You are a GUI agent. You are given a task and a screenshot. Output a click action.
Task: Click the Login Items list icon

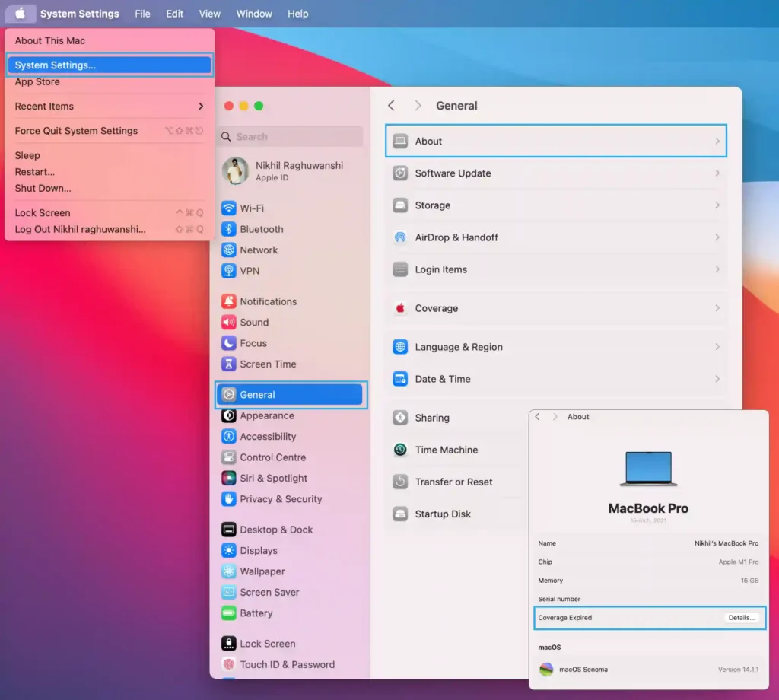pyautogui.click(x=400, y=269)
